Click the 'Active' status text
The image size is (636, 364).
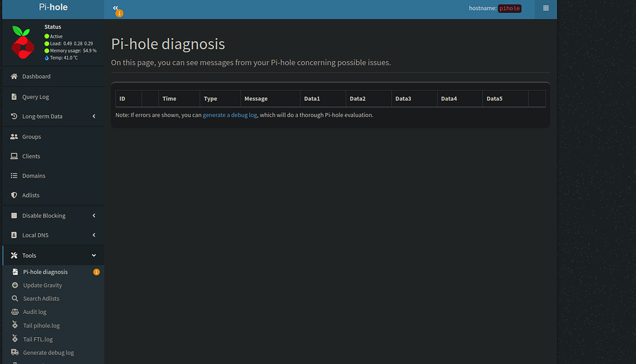[x=57, y=37]
